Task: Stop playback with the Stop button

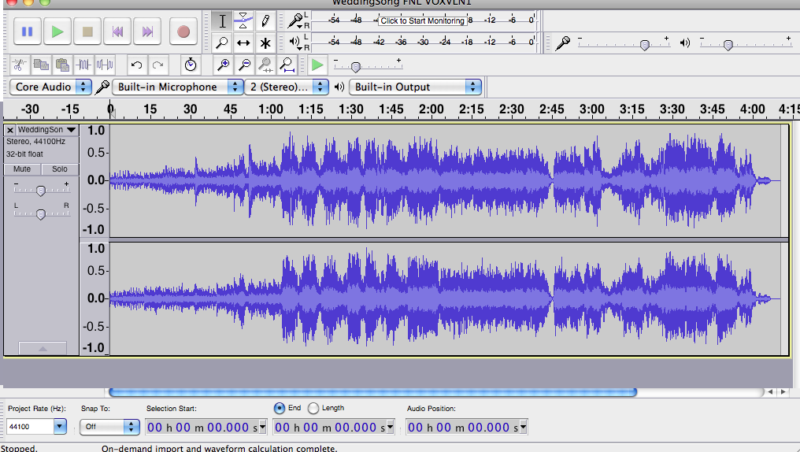Action: [x=87, y=32]
